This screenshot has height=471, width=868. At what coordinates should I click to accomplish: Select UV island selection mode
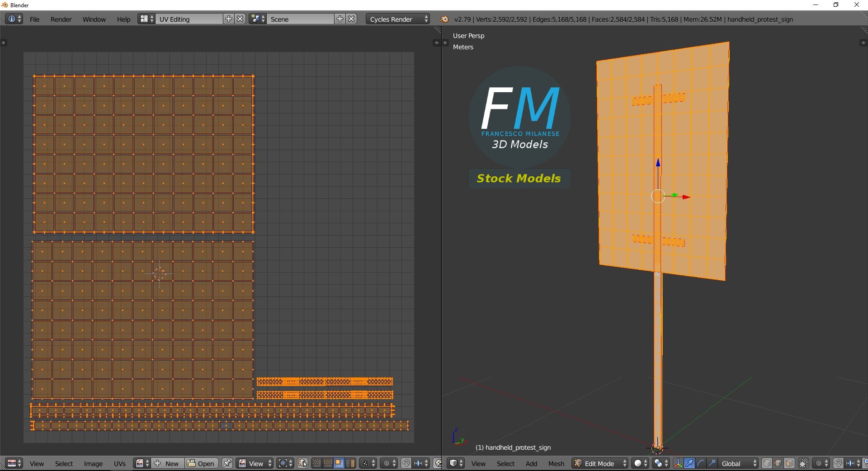(x=350, y=463)
